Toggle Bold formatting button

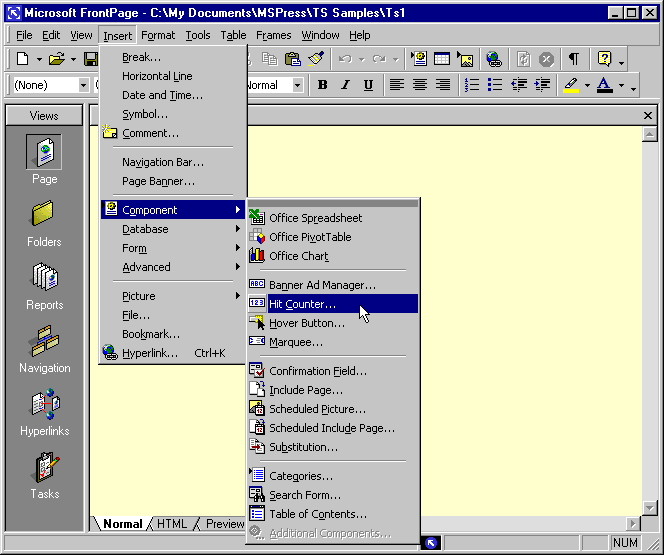click(x=322, y=85)
